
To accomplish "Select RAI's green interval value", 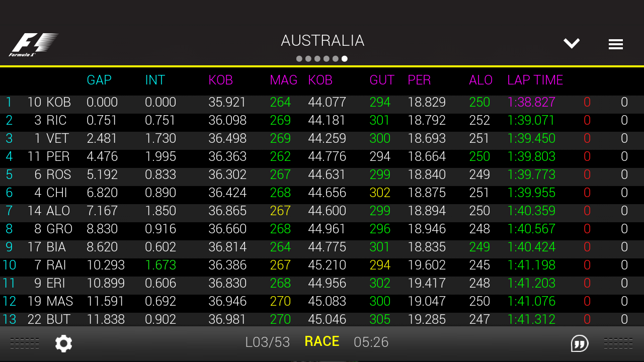I will pyautogui.click(x=162, y=265).
